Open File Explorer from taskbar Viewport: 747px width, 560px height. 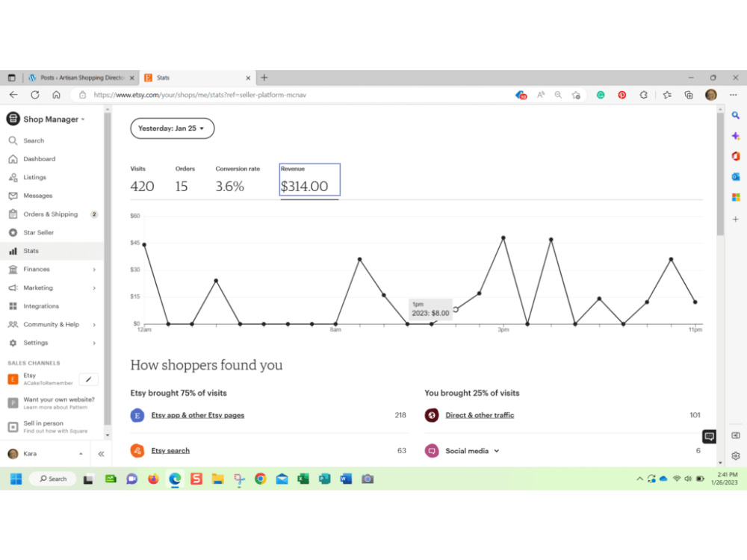217,479
